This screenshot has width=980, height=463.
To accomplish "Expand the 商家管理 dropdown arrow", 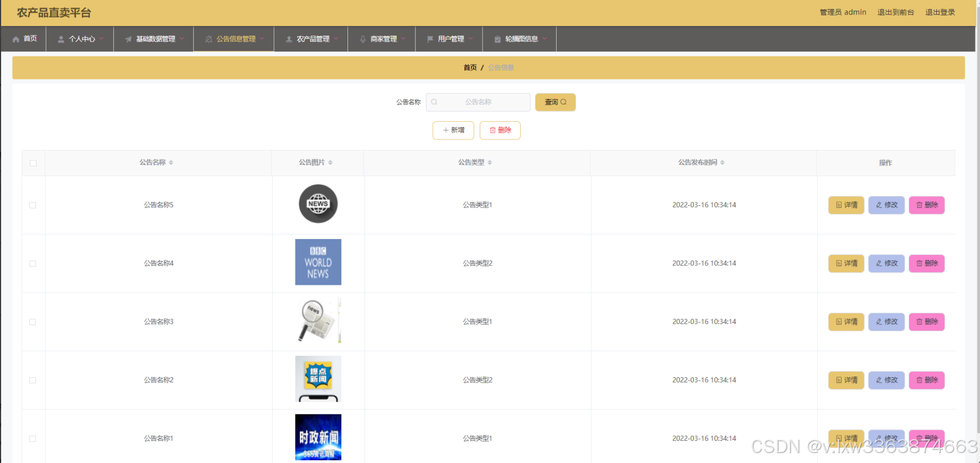I will click(x=403, y=39).
